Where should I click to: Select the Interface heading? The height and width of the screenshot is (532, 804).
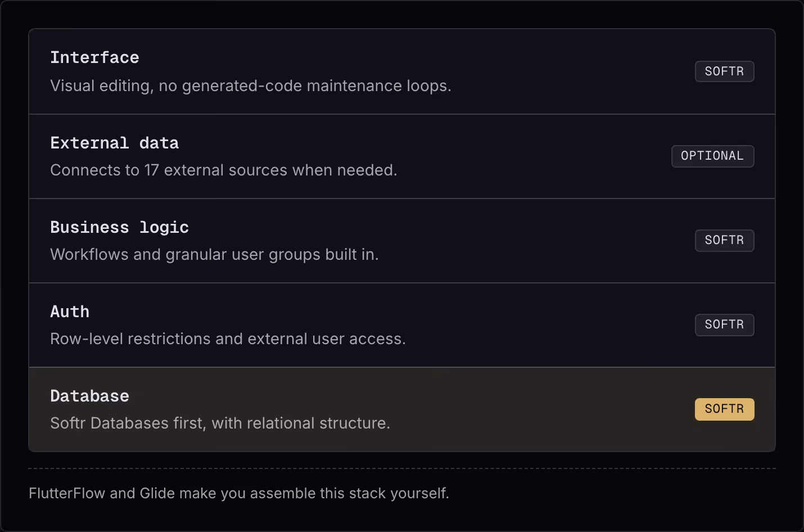coord(94,57)
